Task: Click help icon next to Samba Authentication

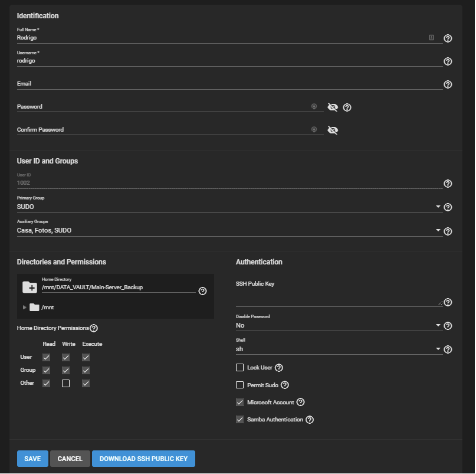Action: [309, 420]
